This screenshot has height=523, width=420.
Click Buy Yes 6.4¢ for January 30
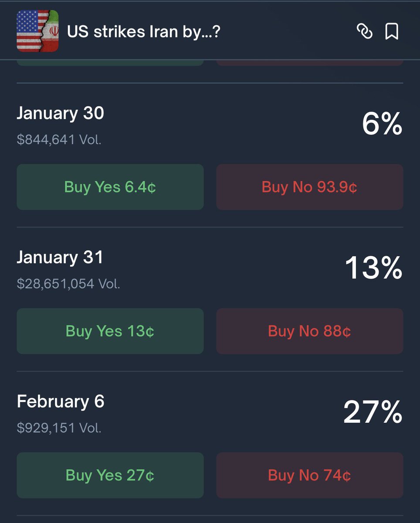click(110, 187)
